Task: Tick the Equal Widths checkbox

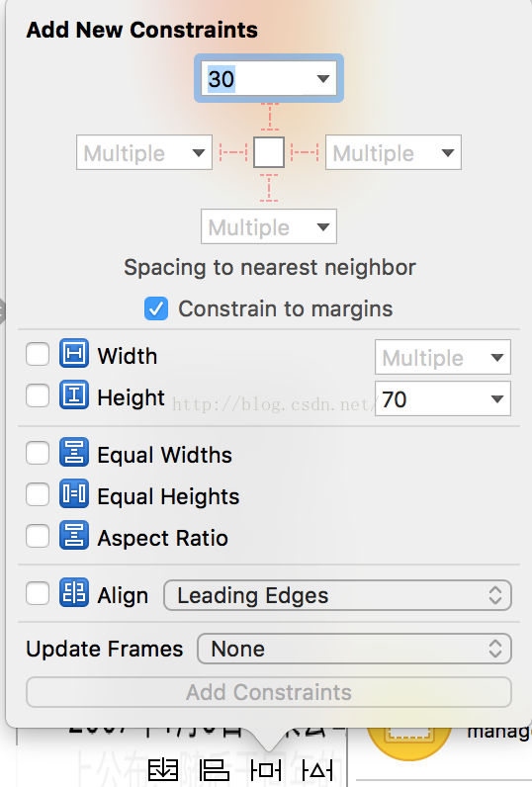Action: point(38,453)
